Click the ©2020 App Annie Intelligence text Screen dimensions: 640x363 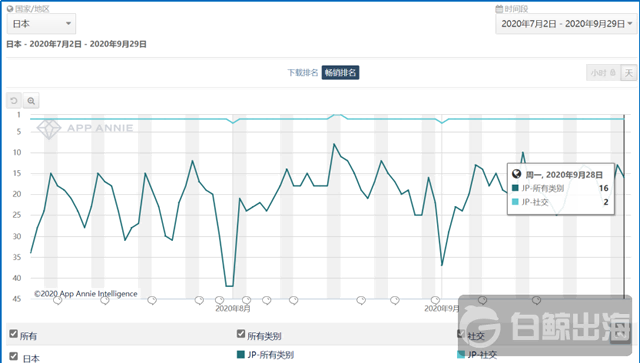pos(86,294)
